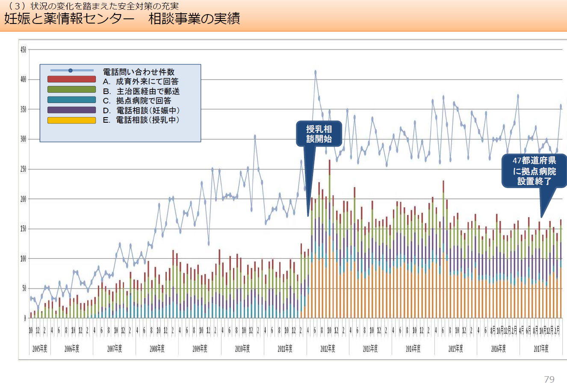
Task: Click the slide title 妊娠と薬情報センター 相談事業の実績
Action: 122,19
